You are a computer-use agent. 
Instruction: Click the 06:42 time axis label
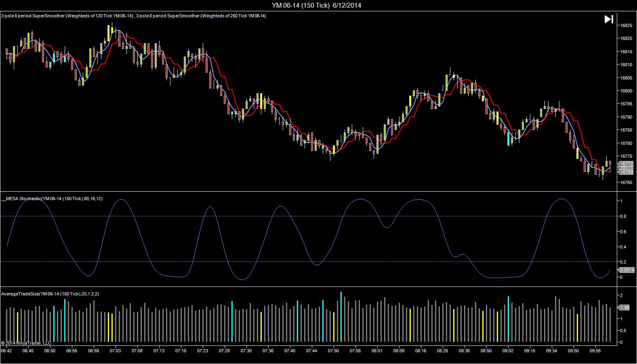coord(6,351)
